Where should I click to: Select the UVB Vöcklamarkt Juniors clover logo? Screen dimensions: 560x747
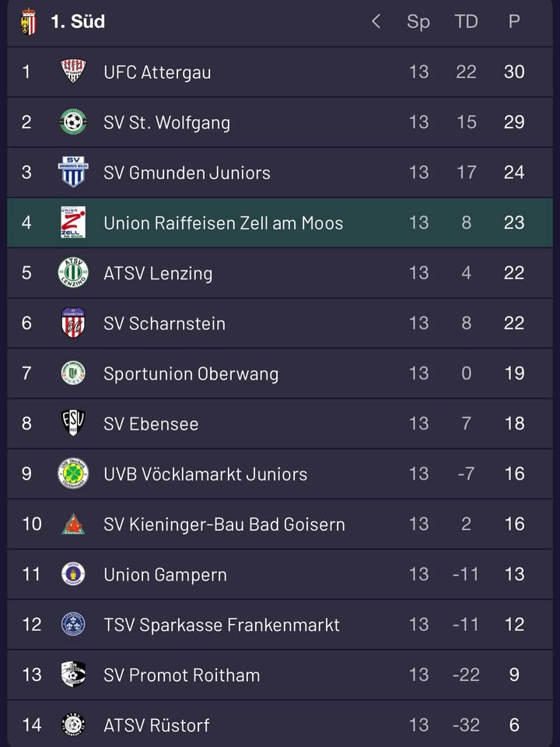coord(73,473)
